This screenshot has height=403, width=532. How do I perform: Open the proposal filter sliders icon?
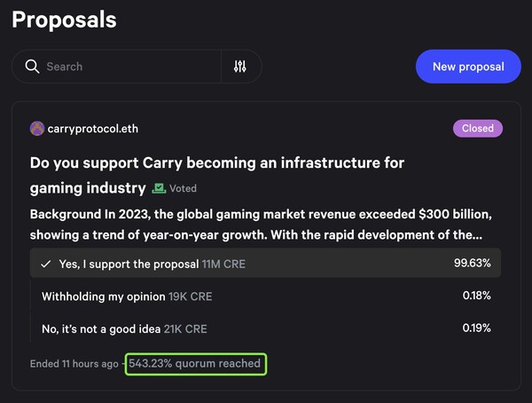(x=239, y=67)
